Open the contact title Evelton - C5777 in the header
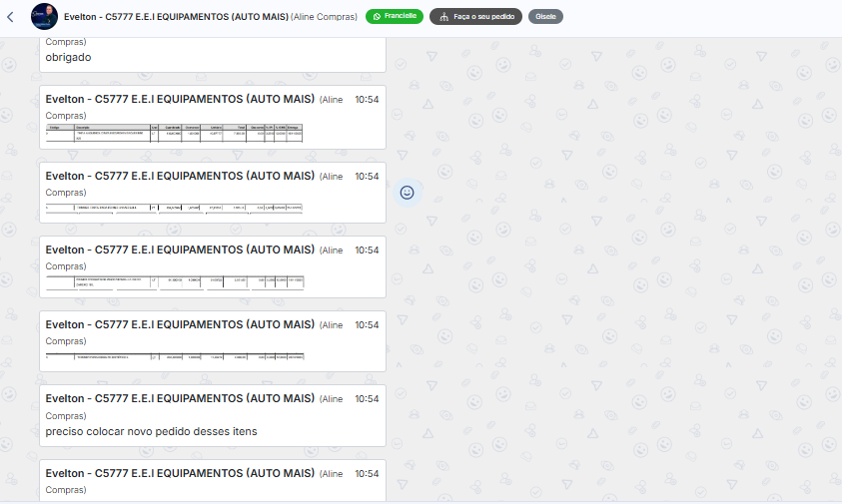The width and height of the screenshot is (842, 504). (175, 17)
